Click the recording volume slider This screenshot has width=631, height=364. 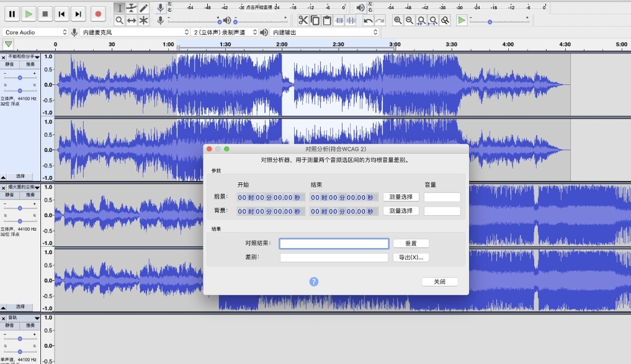(x=194, y=20)
